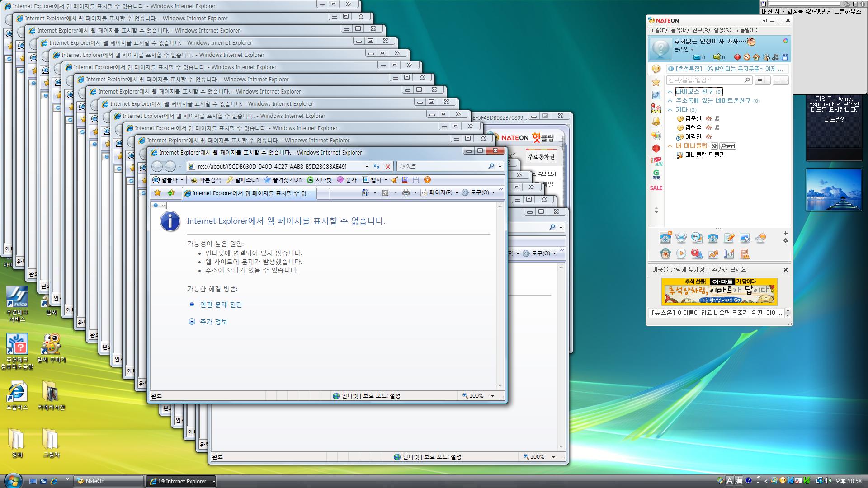Open the 파일(F) menu in NateOn
868x488 pixels.
coord(658,30)
